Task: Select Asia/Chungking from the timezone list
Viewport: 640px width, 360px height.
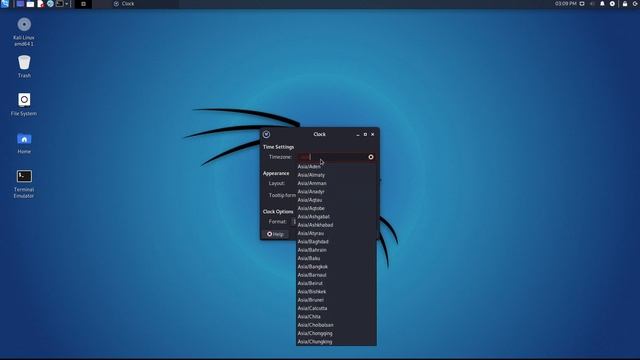Action: (336, 342)
